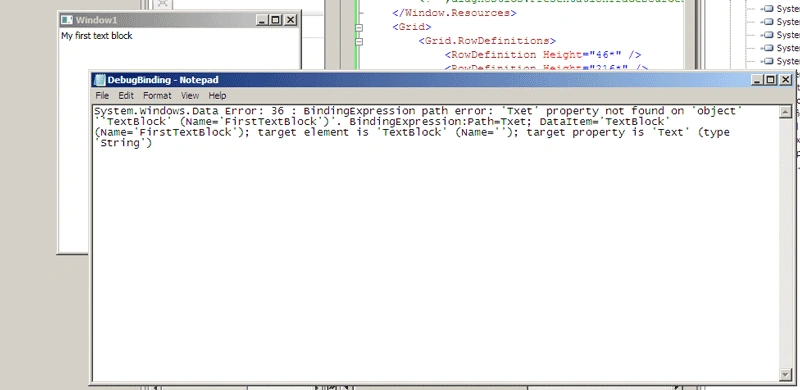Minimize the Window1 window
Viewport: 800px width, 390px height.
coord(262,20)
